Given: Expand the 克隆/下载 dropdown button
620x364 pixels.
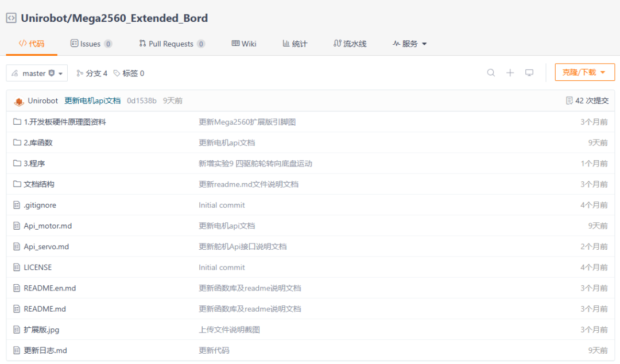Looking at the screenshot, I should pos(584,72).
